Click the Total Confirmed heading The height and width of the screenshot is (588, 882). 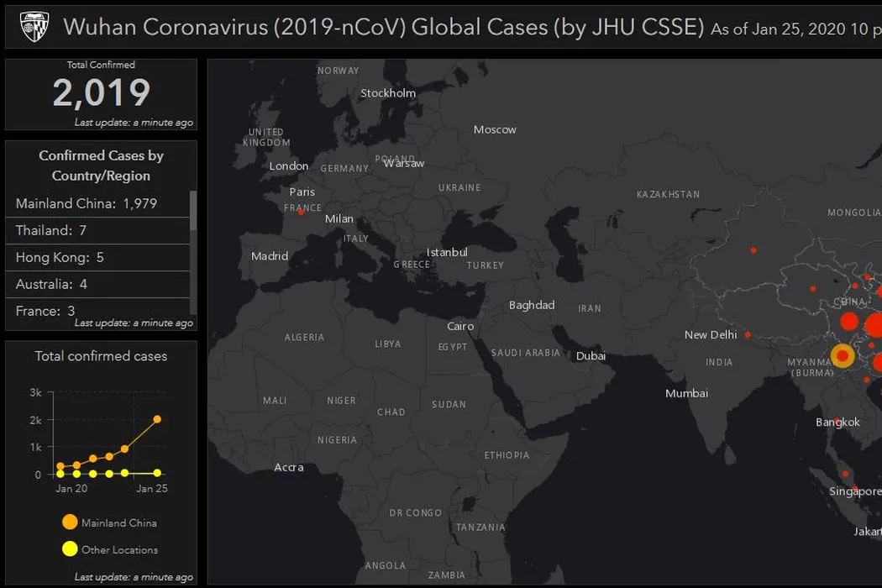pos(102,65)
